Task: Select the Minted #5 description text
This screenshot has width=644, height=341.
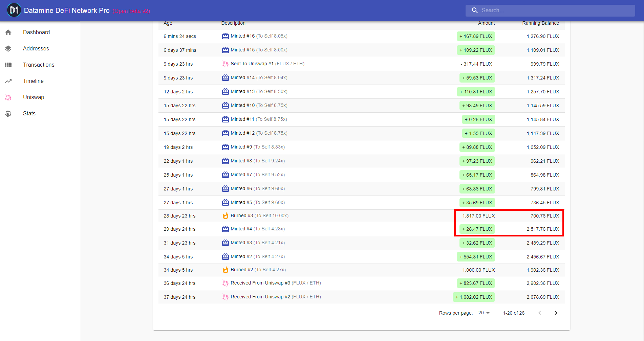Action: coord(258,203)
